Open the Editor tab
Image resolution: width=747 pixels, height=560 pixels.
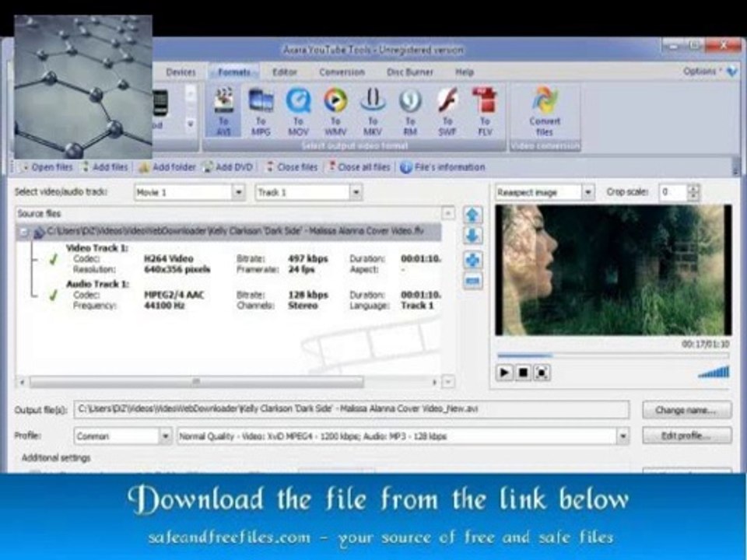285,72
